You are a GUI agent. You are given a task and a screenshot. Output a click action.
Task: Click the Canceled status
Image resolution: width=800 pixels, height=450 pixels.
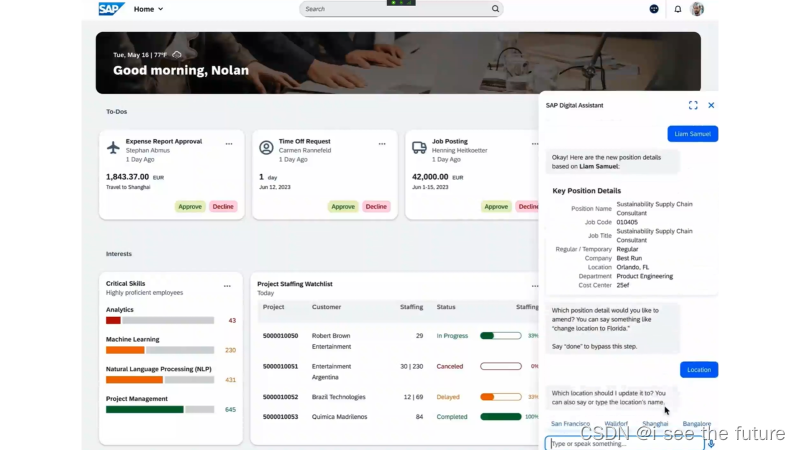tap(449, 366)
